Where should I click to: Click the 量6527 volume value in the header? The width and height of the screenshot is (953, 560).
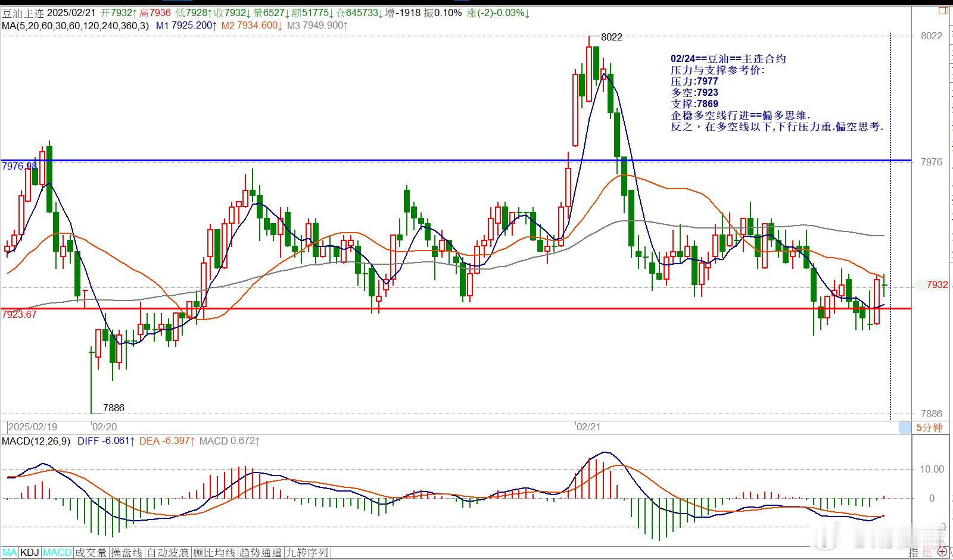[270, 12]
